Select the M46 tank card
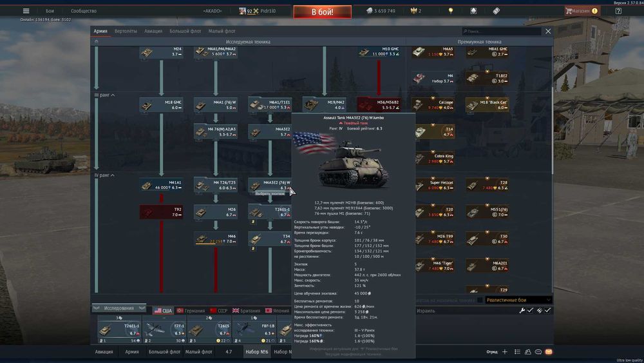 215,239
